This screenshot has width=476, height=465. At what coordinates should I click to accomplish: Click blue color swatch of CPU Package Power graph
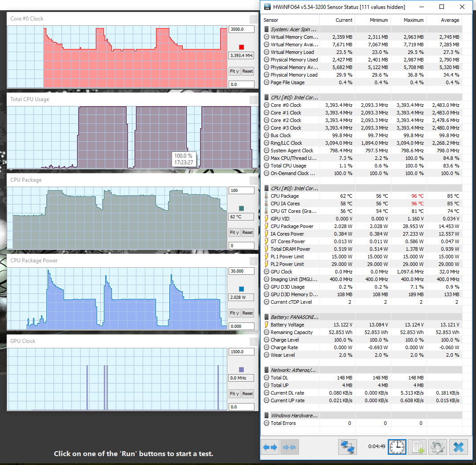coord(241,289)
